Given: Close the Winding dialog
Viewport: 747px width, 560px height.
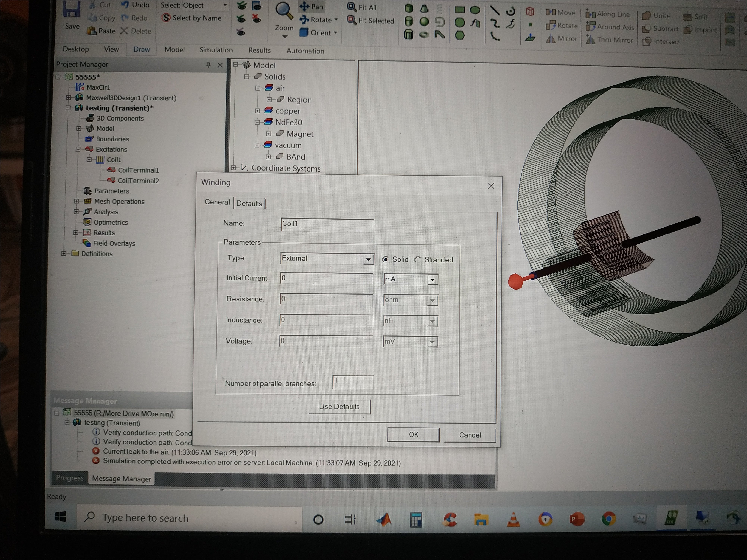Looking at the screenshot, I should tap(491, 186).
